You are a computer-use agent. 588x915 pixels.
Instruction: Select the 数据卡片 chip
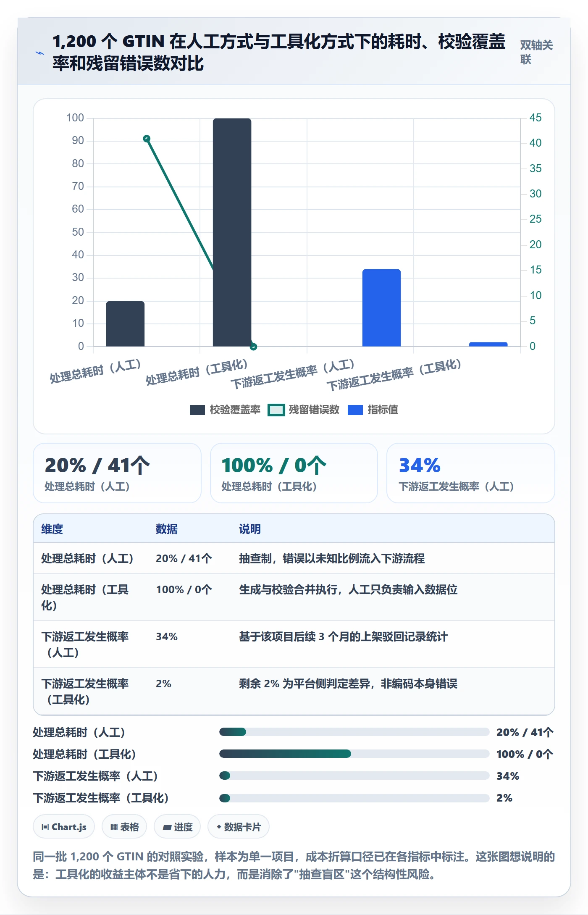239,827
